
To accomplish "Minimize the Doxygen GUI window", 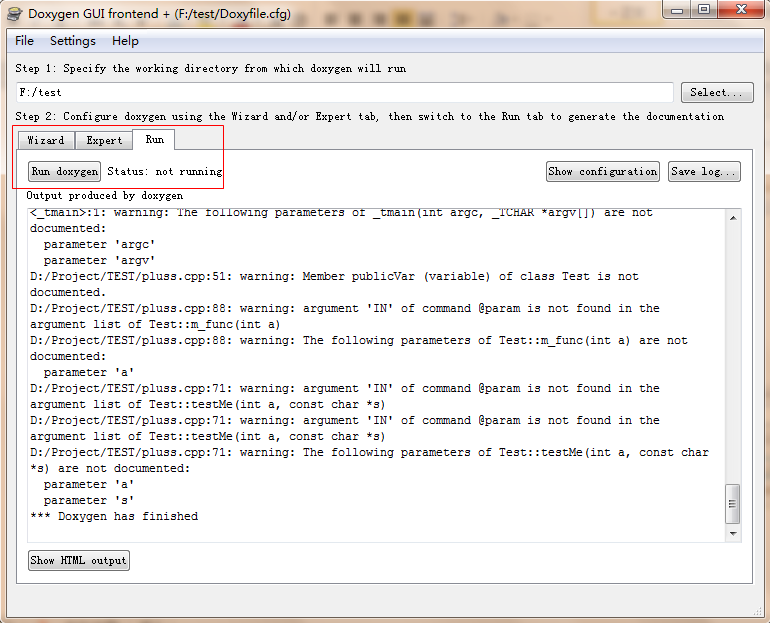I will tap(677, 10).
